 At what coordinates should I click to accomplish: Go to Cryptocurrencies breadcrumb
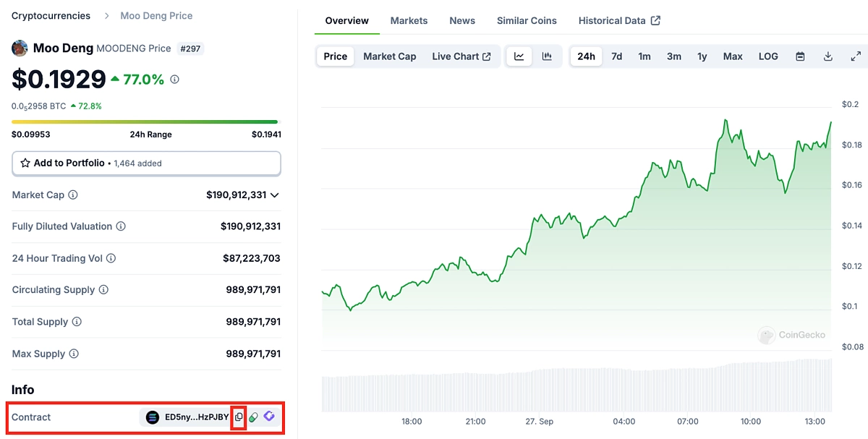(x=51, y=16)
